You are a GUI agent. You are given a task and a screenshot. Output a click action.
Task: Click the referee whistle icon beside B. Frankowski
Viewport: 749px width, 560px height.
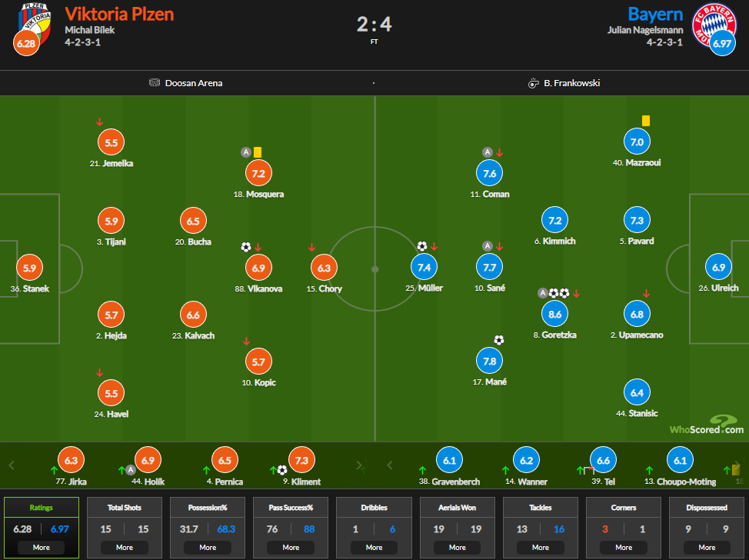click(x=533, y=83)
